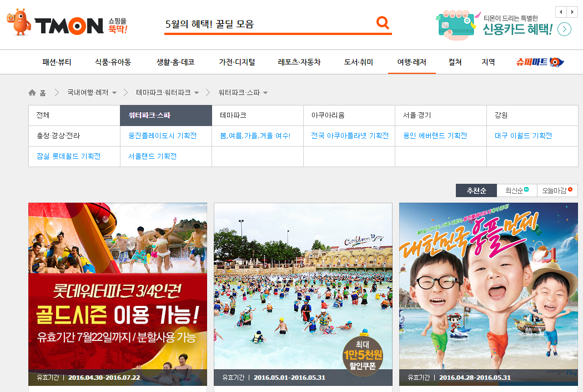Image resolution: width=583 pixels, height=392 pixels.
Task: Select the 워터파크·스파 category tab
Action: [x=166, y=115]
